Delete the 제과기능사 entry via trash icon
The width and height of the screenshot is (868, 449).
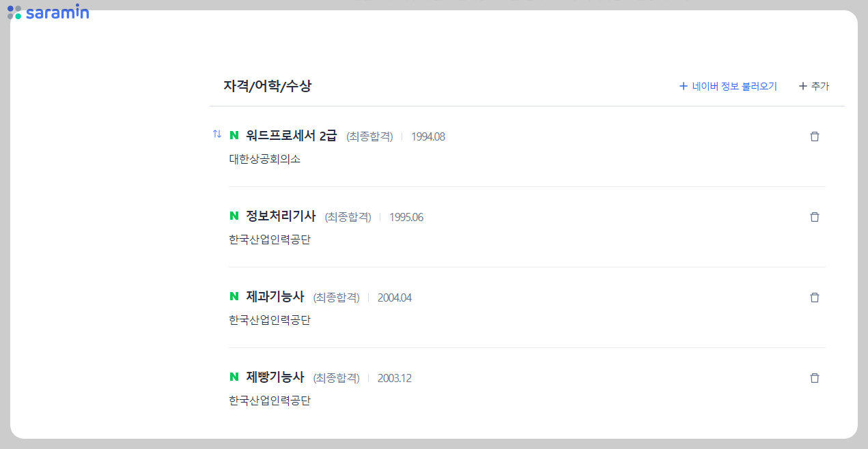pos(814,297)
